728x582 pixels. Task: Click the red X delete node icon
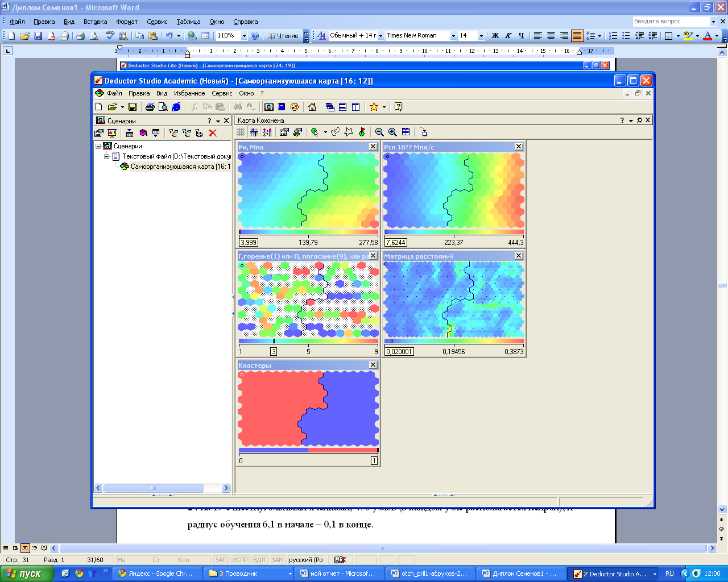[x=213, y=133]
